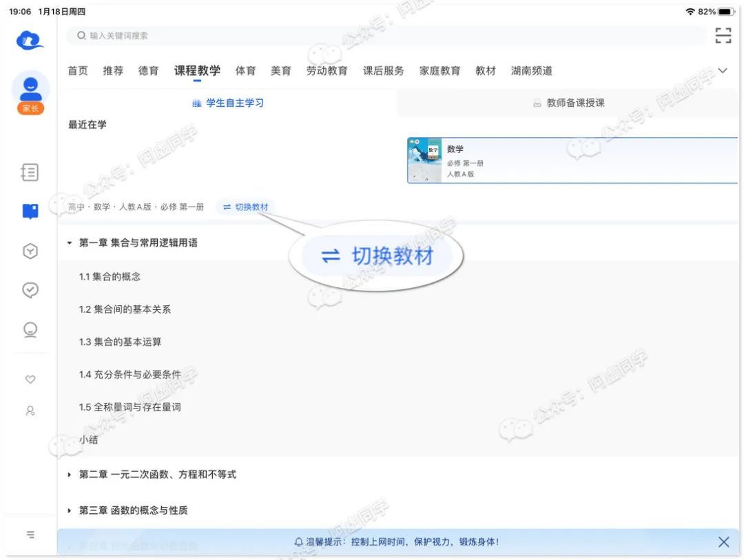744x560 pixels.
Task: Switch to 美育 tab
Action: pos(281,71)
